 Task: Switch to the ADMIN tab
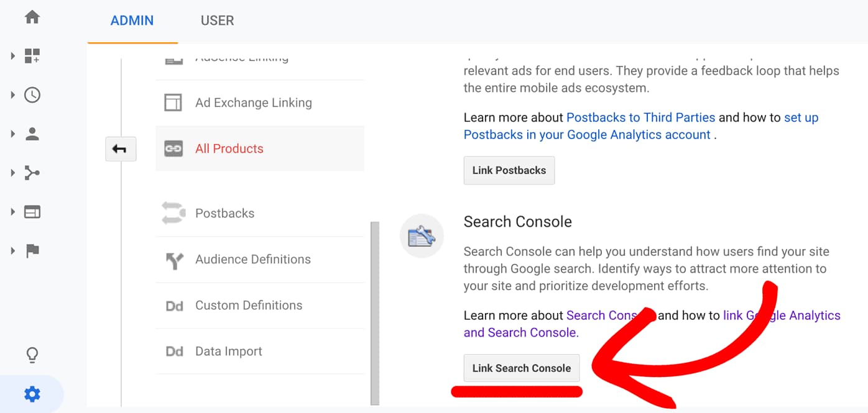pyautogui.click(x=132, y=20)
